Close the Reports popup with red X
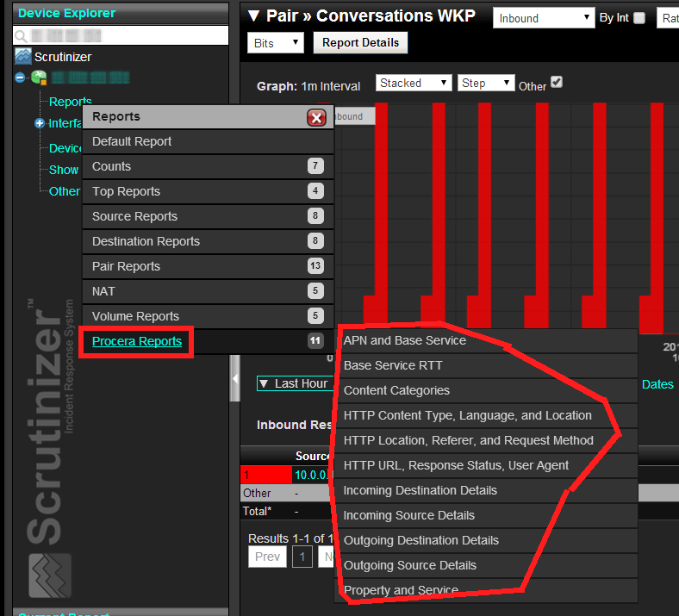The width and height of the screenshot is (679, 616). (316, 117)
